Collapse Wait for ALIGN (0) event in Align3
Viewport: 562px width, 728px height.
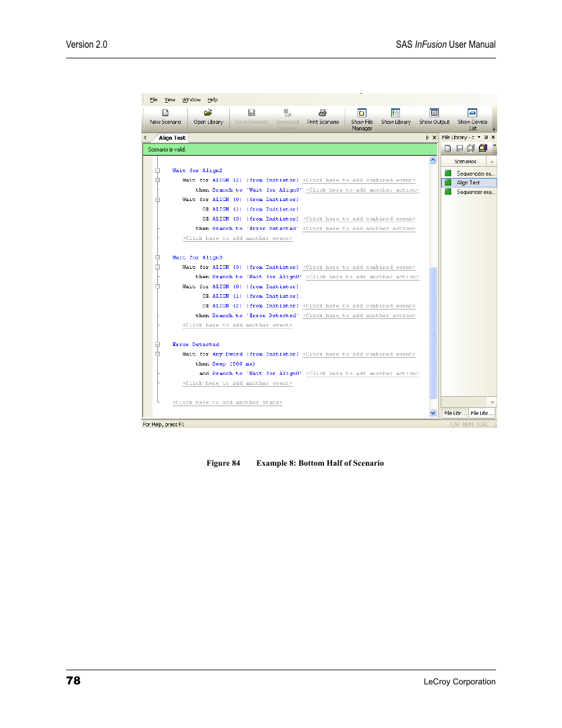pos(158,286)
